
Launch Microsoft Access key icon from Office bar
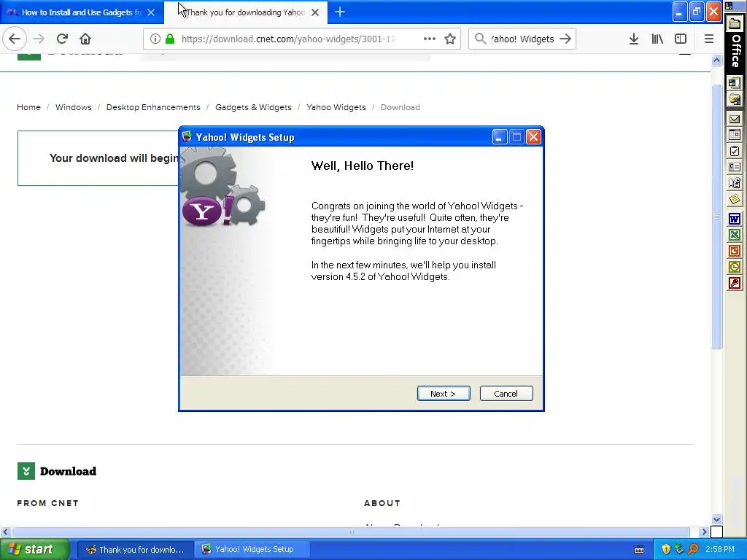[x=735, y=284]
